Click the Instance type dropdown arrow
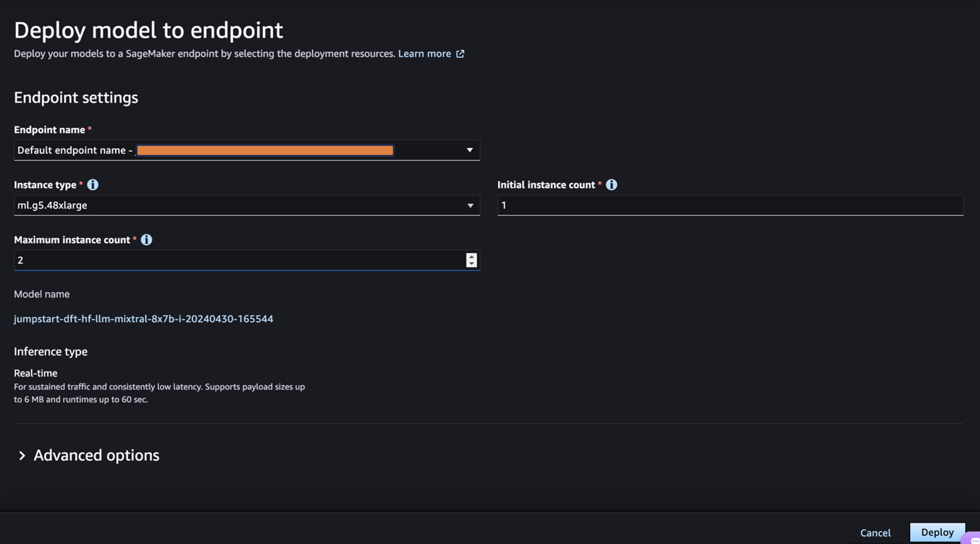 pos(470,206)
